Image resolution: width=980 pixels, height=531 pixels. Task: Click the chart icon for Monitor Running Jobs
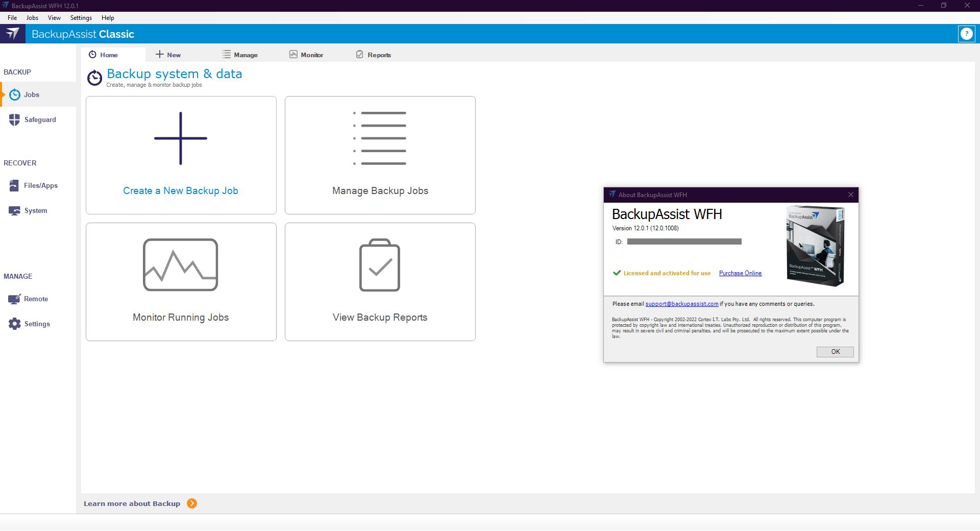pyautogui.click(x=181, y=265)
